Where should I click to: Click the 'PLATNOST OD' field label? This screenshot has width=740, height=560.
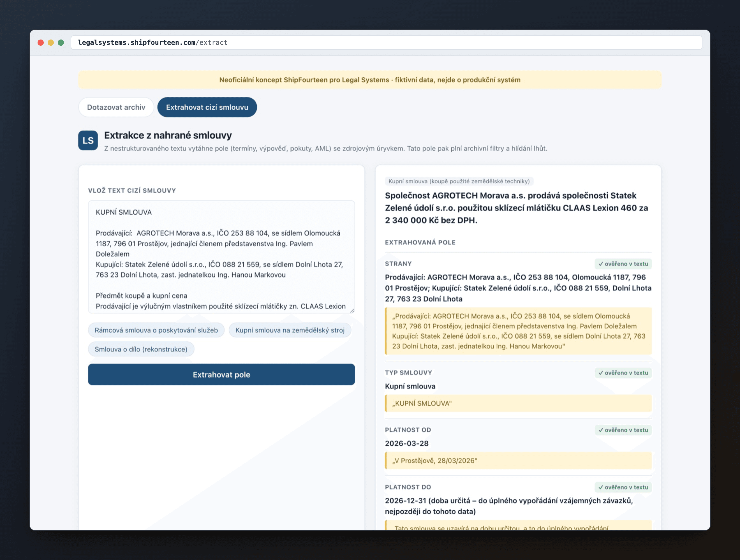(x=408, y=430)
